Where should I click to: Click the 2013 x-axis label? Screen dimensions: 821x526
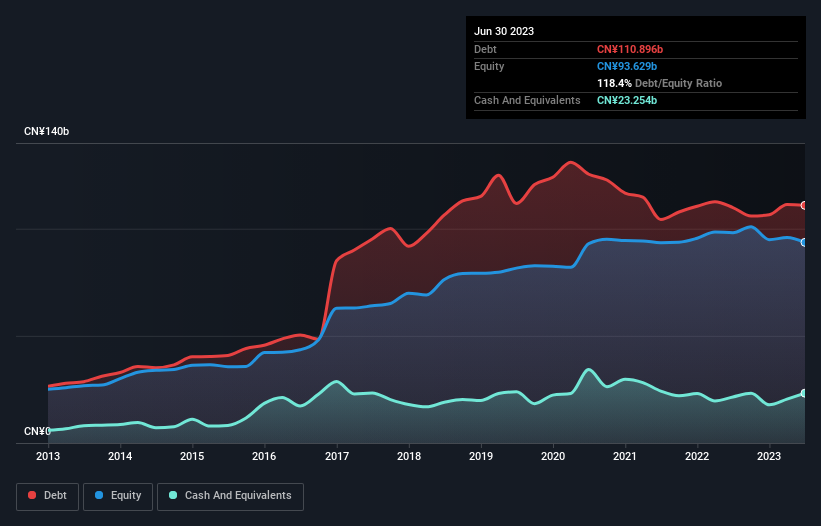click(48, 456)
